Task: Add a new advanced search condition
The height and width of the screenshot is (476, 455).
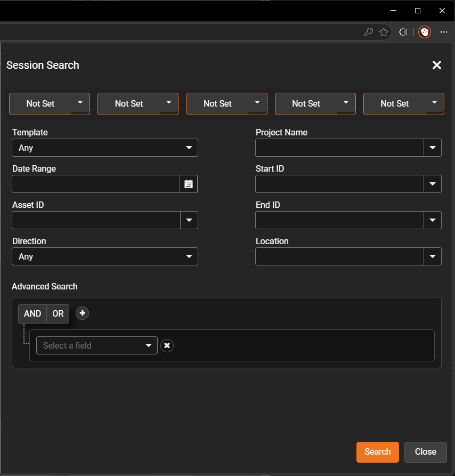Action: (82, 313)
